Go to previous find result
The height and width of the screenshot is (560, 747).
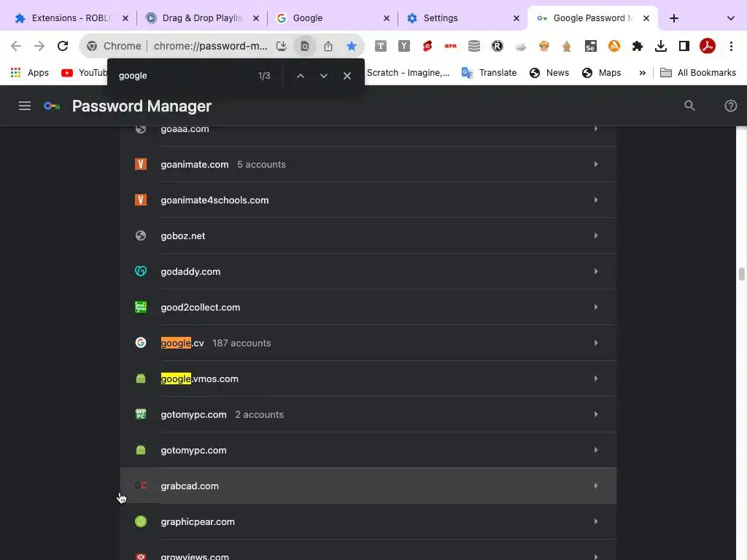tap(300, 76)
